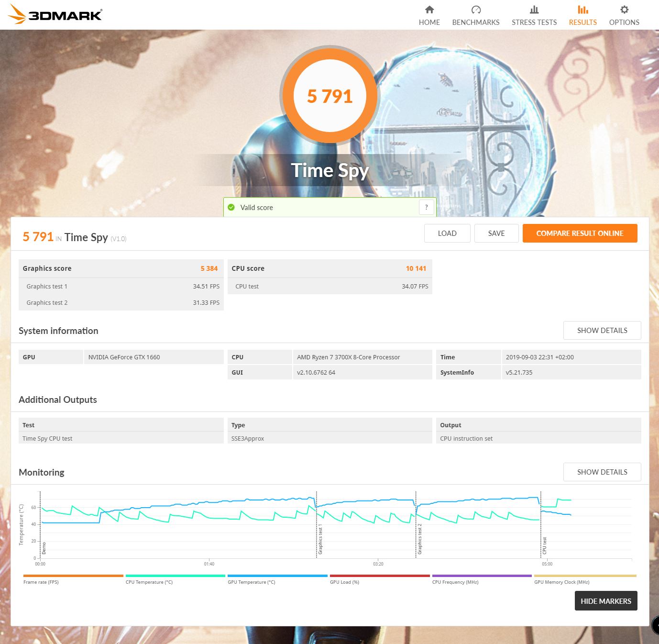This screenshot has height=644, width=659.
Task: Show details for System information
Action: [x=602, y=330]
